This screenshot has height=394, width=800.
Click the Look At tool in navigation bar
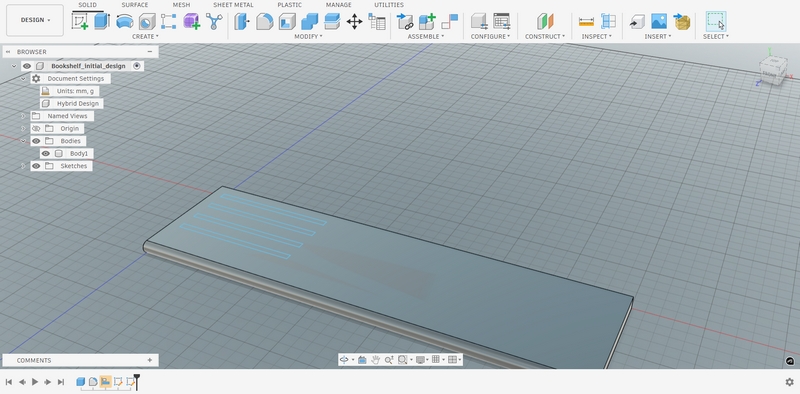coord(362,360)
